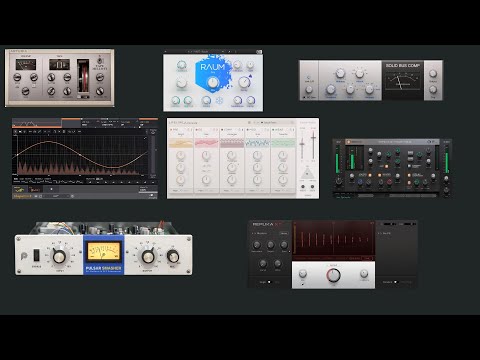480x360 pixels.
Task: Click the Output knob on Pulsar Smasher
Action: [148, 256]
